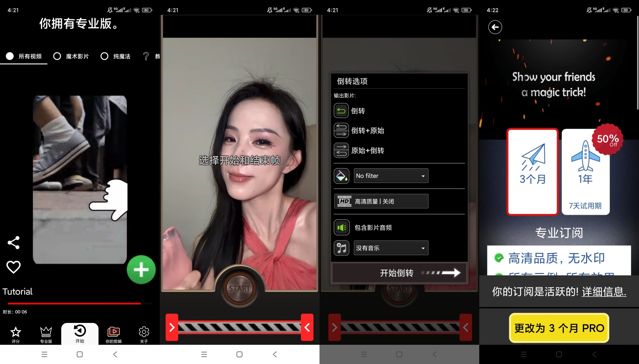Screen dimensions: 639x364
Task: Tap the add music note icon
Action: (341, 248)
